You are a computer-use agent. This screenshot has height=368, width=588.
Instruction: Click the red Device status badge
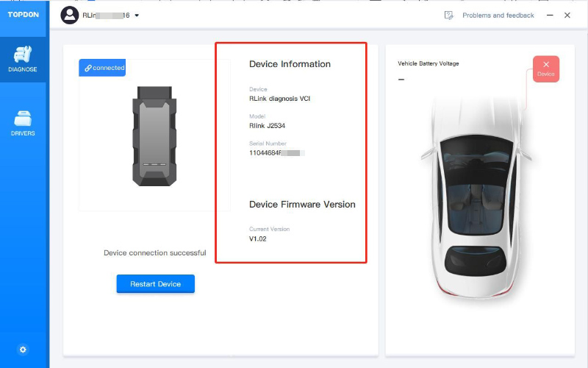545,68
